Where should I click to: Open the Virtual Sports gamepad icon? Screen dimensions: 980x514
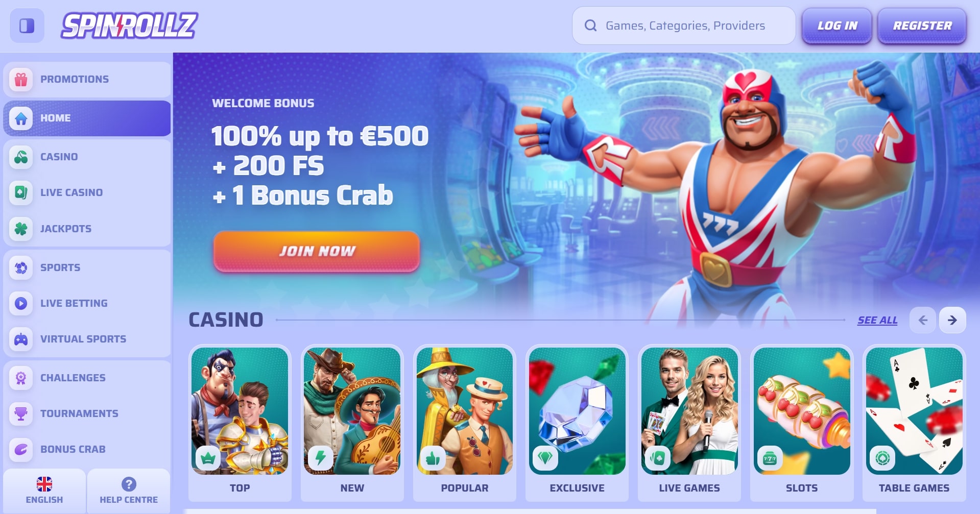point(21,339)
